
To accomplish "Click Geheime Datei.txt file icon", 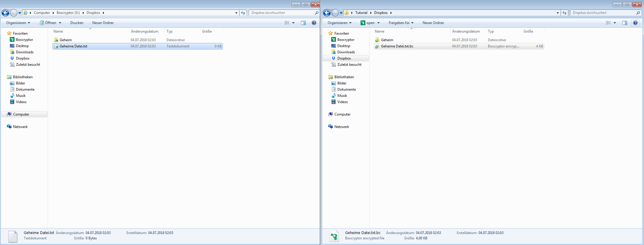I will (x=56, y=46).
